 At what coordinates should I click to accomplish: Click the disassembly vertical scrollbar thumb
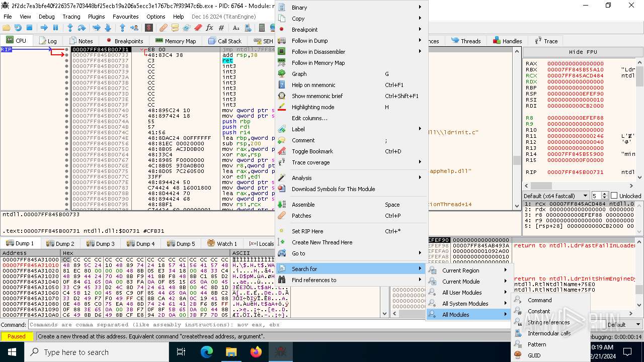pyautogui.click(x=517, y=160)
